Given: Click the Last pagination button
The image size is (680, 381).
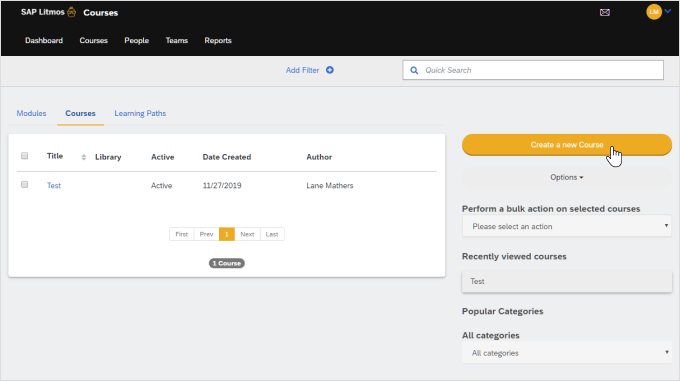Looking at the screenshot, I should [x=272, y=234].
